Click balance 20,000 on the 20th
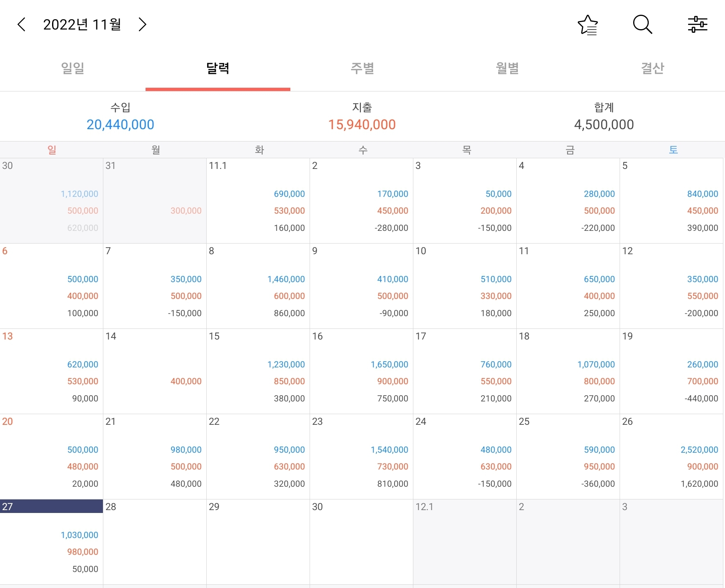The image size is (725, 588). (x=85, y=484)
